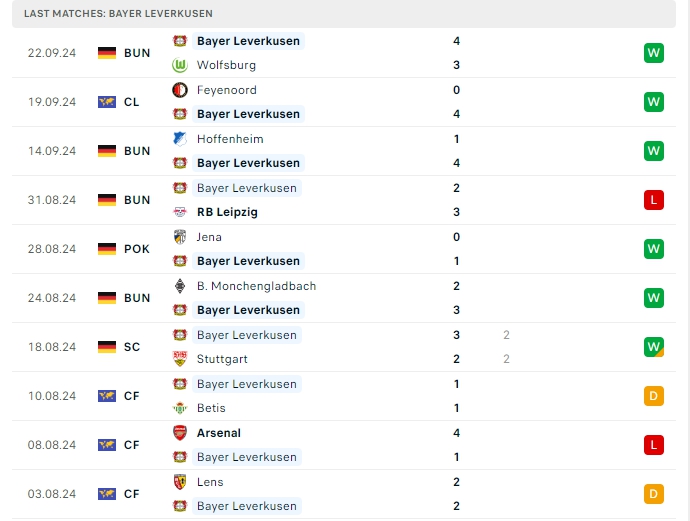The height and width of the screenshot is (521, 690).
Task: Open the Hoffenheim team link
Action: point(229,139)
